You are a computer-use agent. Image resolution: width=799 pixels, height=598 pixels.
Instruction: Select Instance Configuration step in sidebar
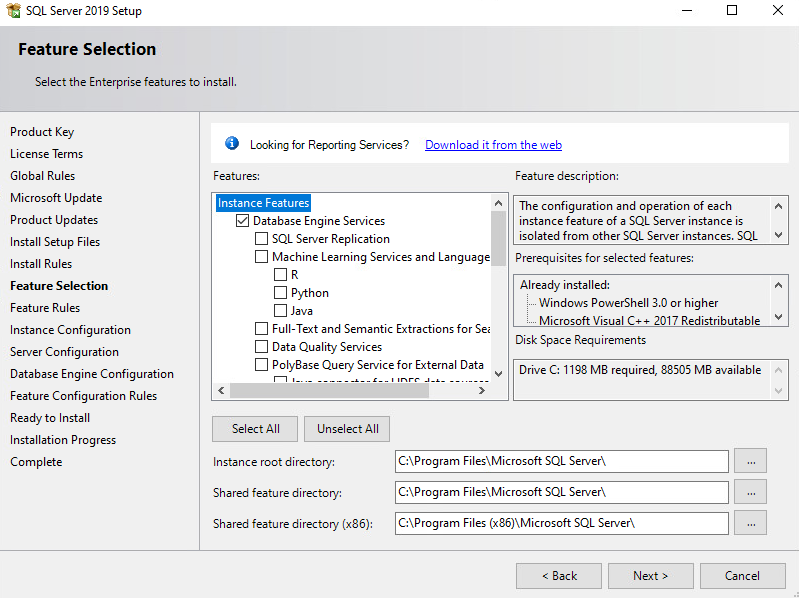pos(70,330)
